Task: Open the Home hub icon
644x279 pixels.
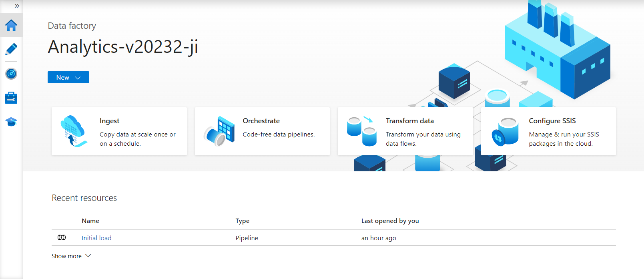Action: pyautogui.click(x=11, y=26)
